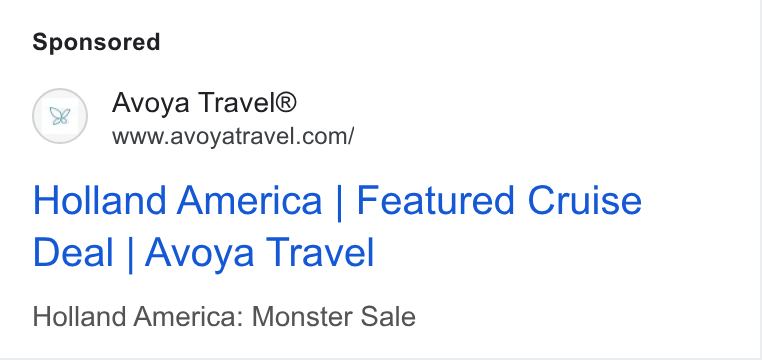Select the Sponsored label

[96, 42]
